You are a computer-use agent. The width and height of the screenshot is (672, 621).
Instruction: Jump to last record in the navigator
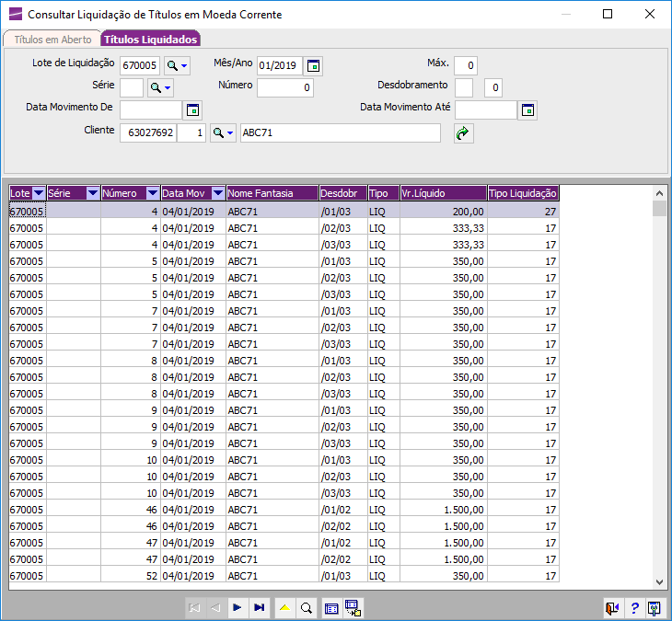(x=259, y=608)
